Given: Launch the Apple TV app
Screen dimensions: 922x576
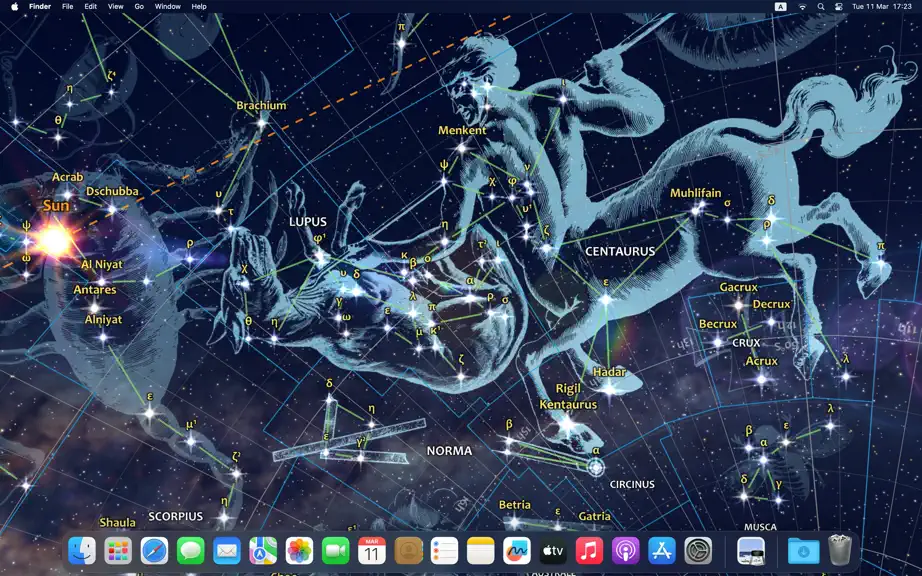Looking at the screenshot, I should [x=553, y=551].
